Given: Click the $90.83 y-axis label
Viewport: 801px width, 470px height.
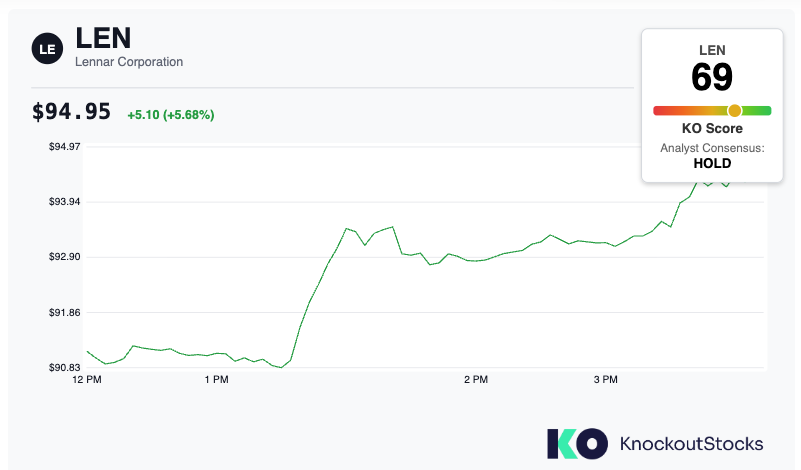Looking at the screenshot, I should point(64,367).
